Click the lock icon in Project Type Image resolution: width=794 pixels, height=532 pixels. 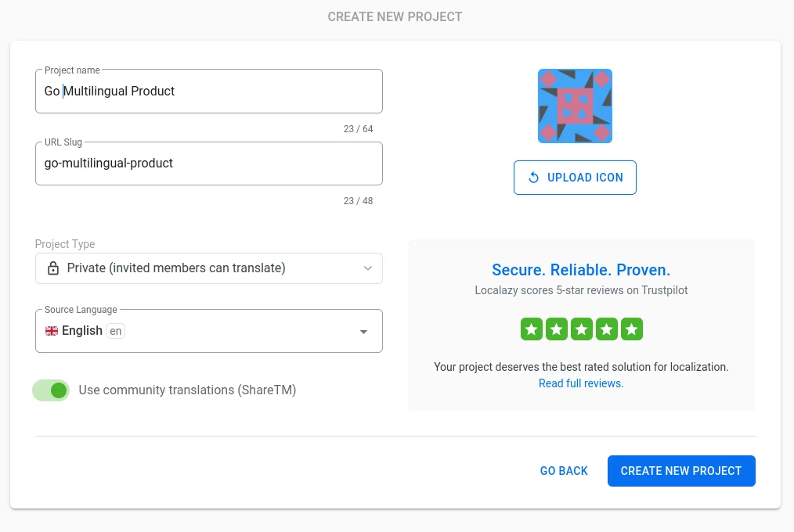(x=53, y=268)
